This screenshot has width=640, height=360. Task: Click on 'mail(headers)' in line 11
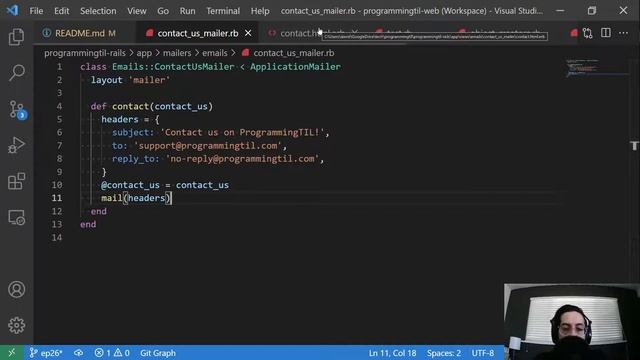coord(136,198)
